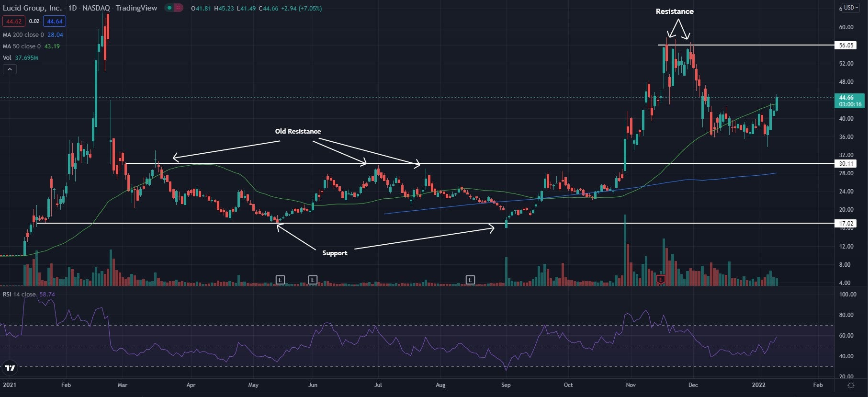The height and width of the screenshot is (397, 868).
Task: Open the early June earnings E marker
Action: [x=313, y=280]
